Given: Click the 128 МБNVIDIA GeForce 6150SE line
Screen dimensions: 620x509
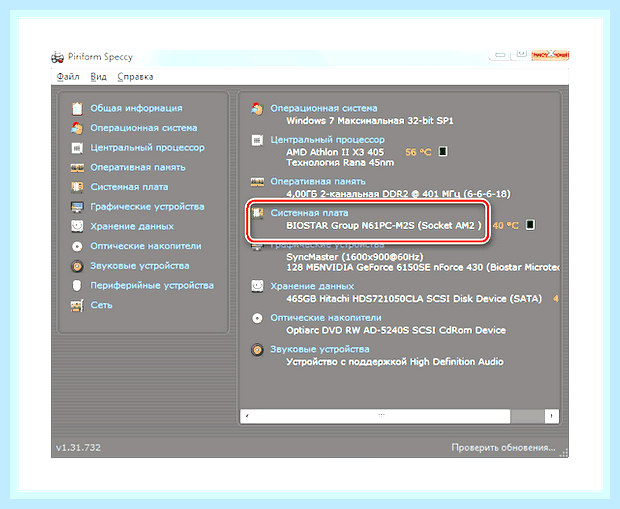Looking at the screenshot, I should tap(423, 268).
